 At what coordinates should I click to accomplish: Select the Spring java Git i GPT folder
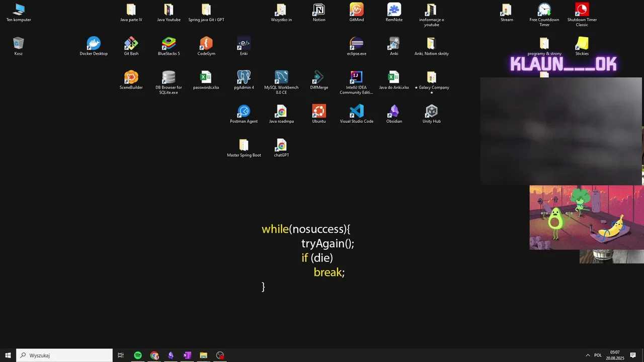[206, 13]
